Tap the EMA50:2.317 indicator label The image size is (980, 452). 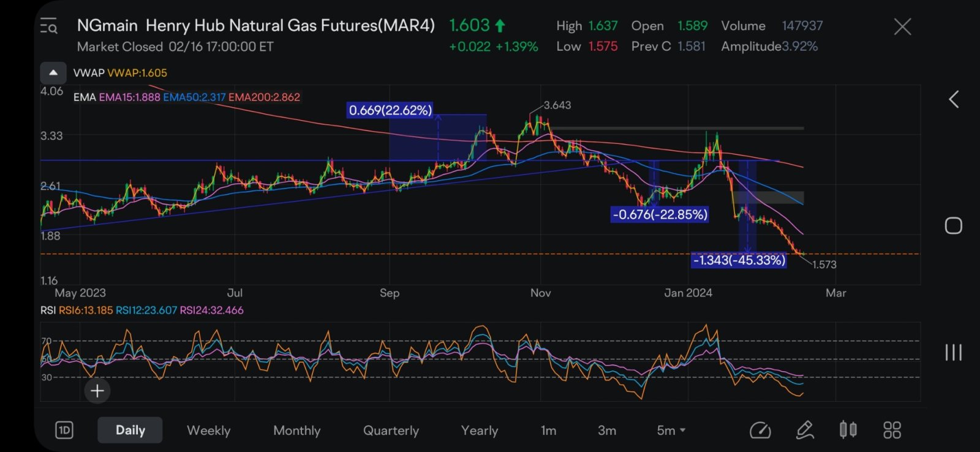194,97
